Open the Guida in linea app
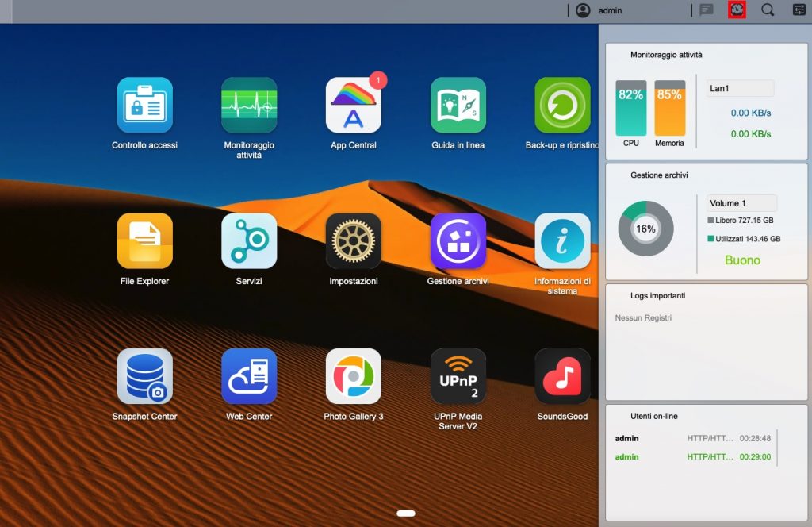The height and width of the screenshot is (527, 812). pyautogui.click(x=458, y=105)
